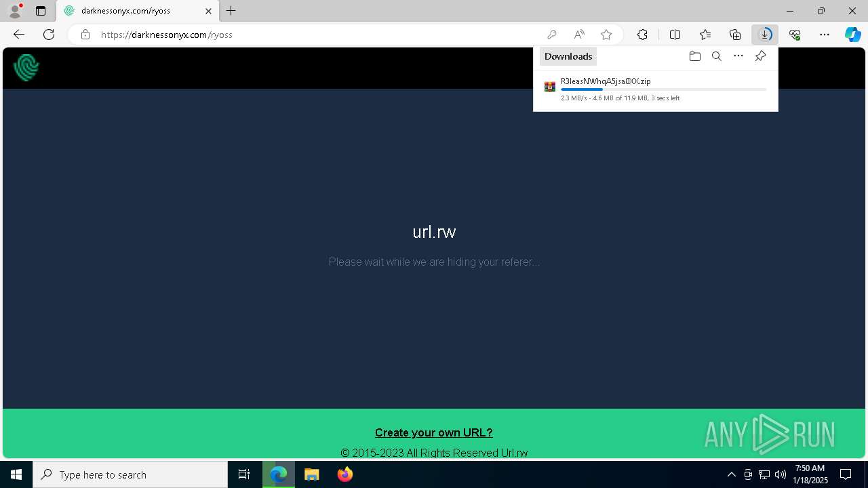This screenshot has width=868, height=488.
Task: Open volume control tray icon
Action: (x=781, y=474)
